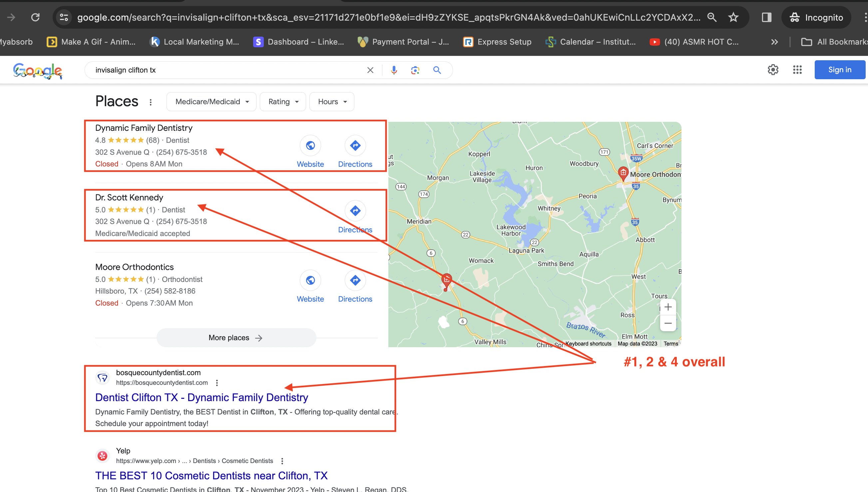Submit search with blue magnifier icon
This screenshot has width=868, height=492.
click(x=437, y=70)
